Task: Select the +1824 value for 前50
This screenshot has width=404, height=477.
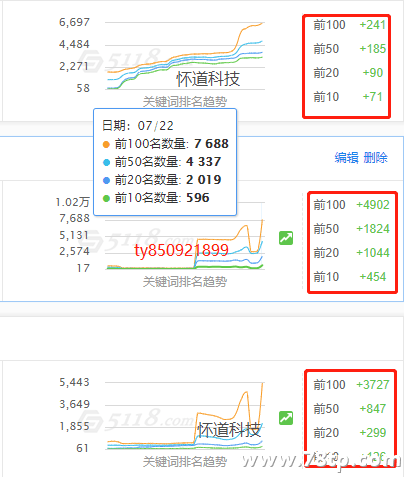Action: click(373, 229)
